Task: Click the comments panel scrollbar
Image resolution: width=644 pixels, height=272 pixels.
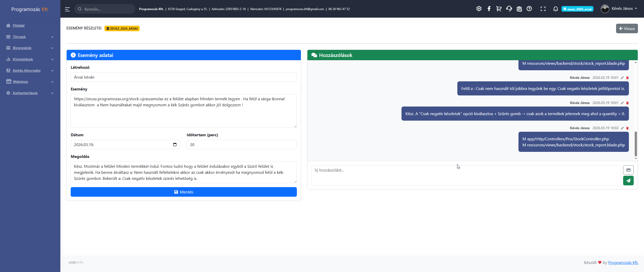Action: (x=636, y=144)
